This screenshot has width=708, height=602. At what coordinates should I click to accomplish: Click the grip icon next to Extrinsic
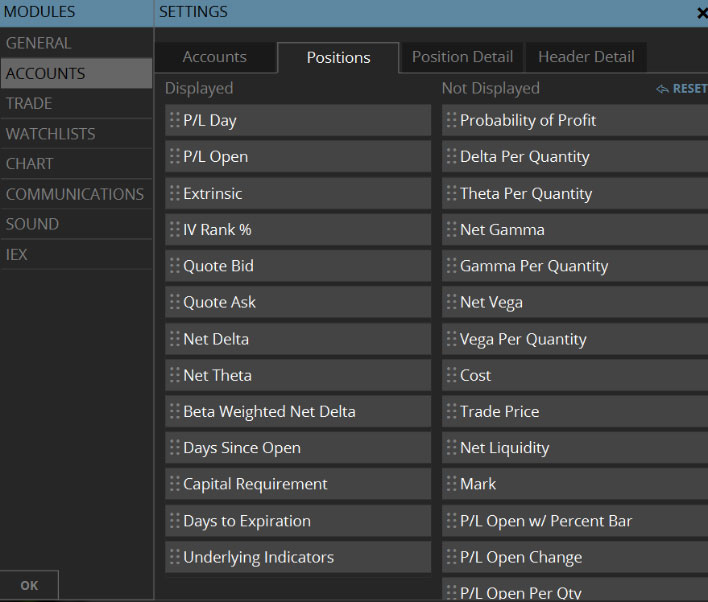(175, 193)
